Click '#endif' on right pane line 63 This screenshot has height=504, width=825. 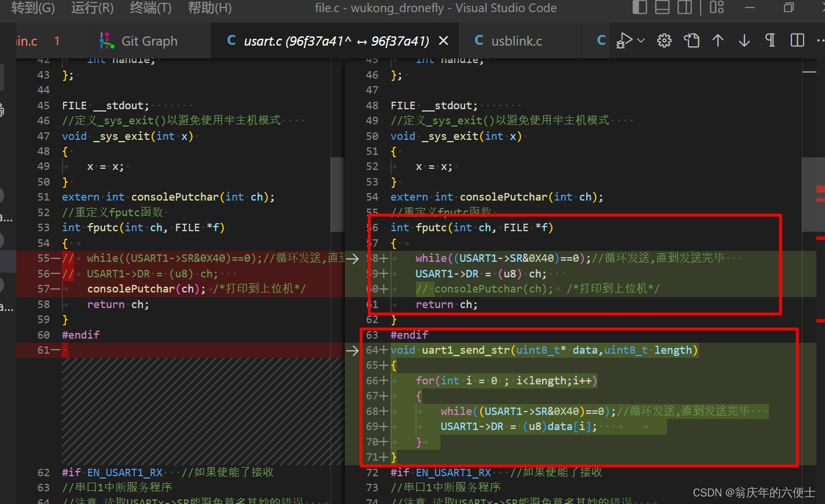pos(409,335)
